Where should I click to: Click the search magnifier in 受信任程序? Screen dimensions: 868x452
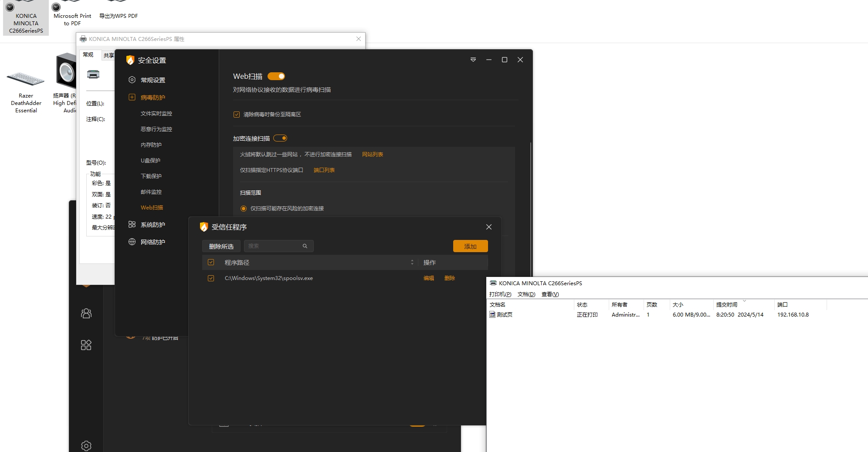(x=305, y=246)
